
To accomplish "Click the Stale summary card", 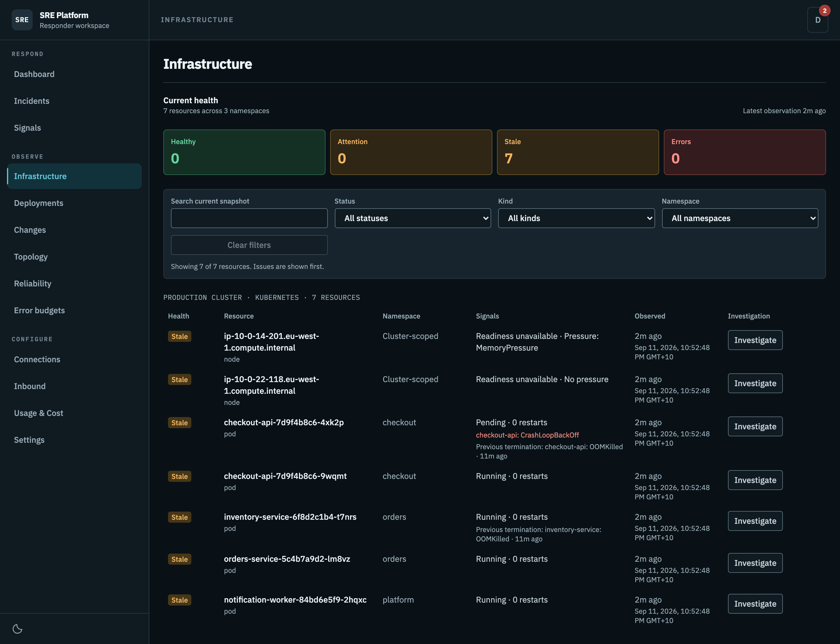I will 578,152.
